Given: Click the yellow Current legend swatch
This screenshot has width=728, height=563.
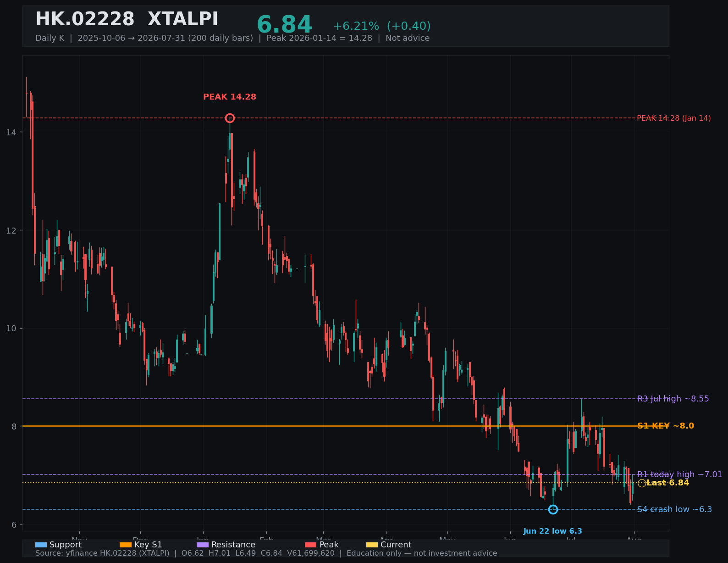Looking at the screenshot, I should [372, 545].
